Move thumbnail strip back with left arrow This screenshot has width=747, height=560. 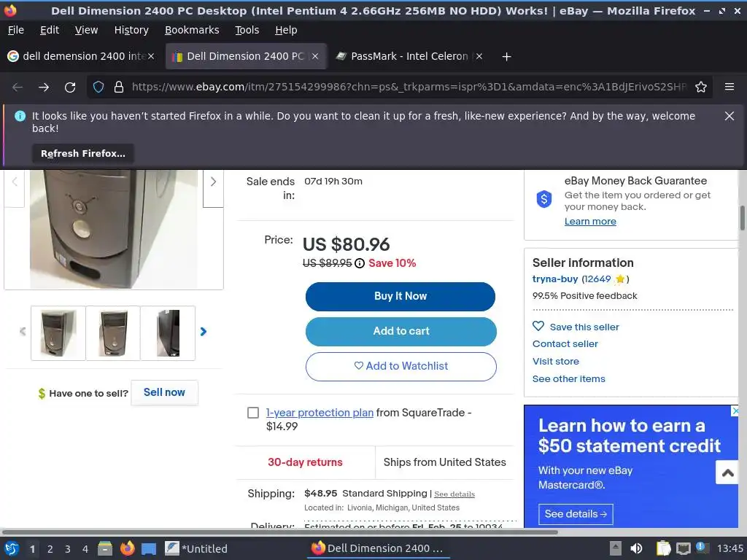pos(23,332)
